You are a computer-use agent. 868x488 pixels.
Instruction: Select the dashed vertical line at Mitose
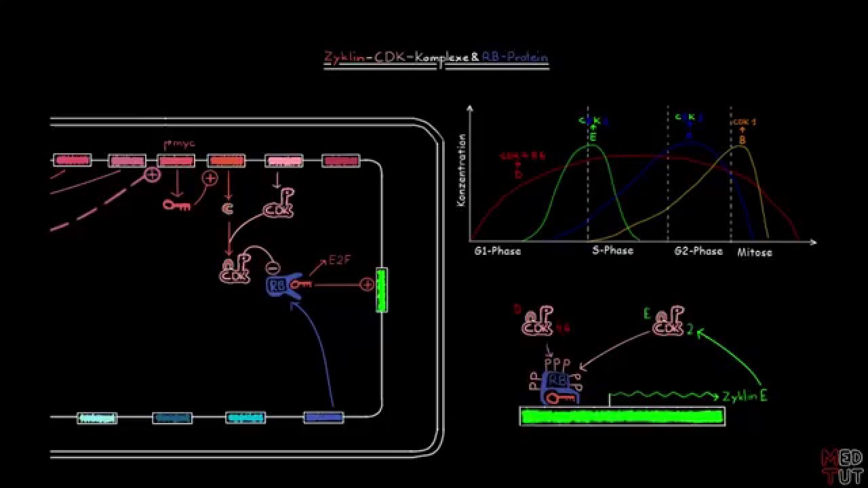click(731, 174)
